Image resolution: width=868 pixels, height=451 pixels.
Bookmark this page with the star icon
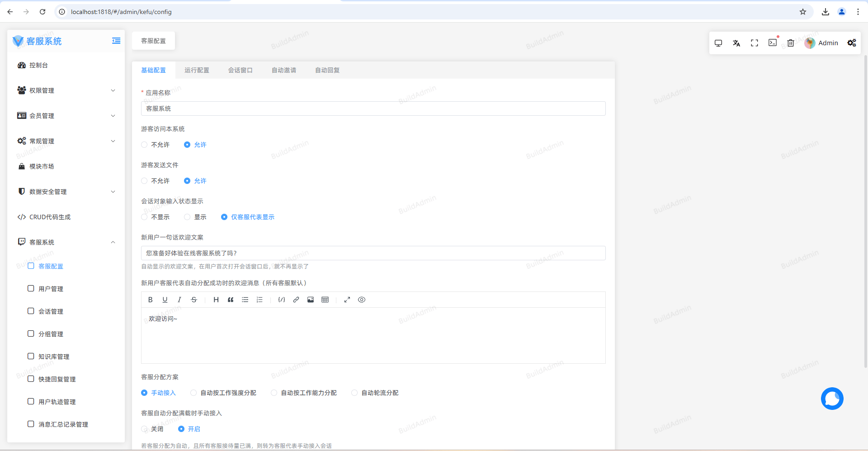pyautogui.click(x=803, y=12)
